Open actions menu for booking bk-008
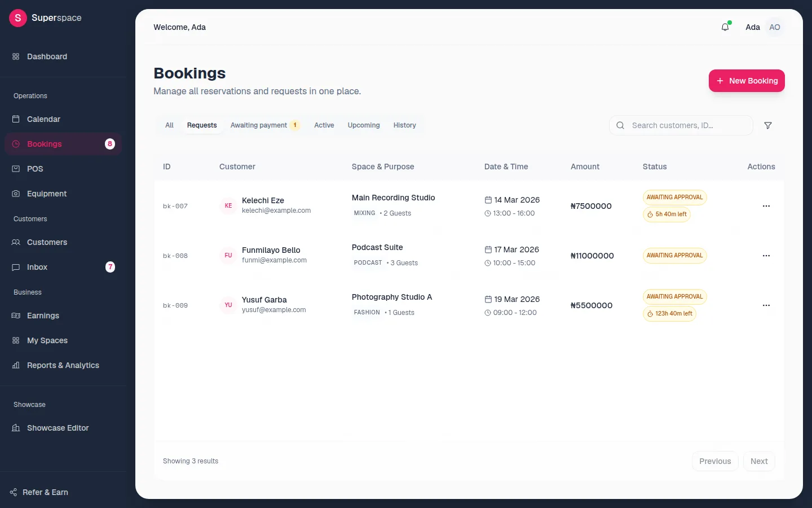Viewport: 812px width, 508px height. tap(766, 256)
